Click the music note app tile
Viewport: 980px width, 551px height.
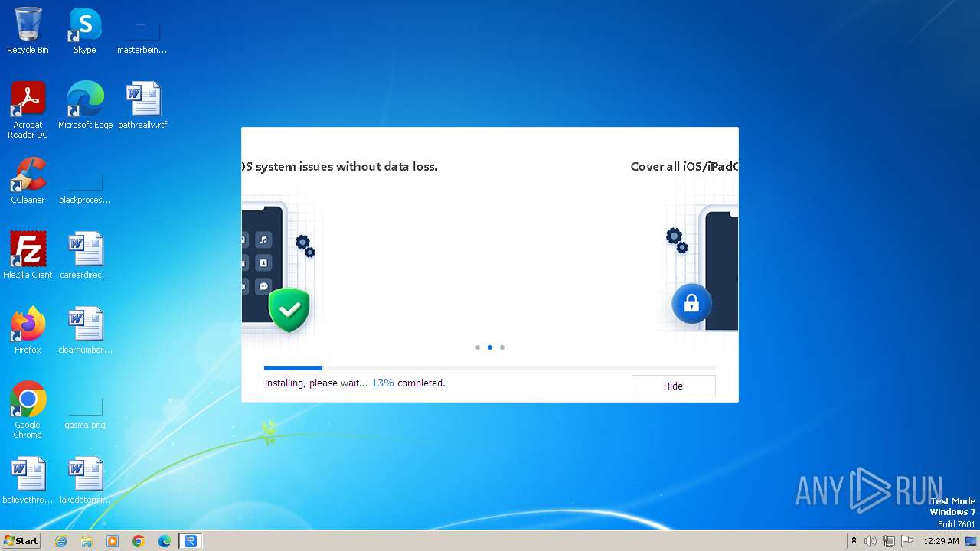[263, 240]
